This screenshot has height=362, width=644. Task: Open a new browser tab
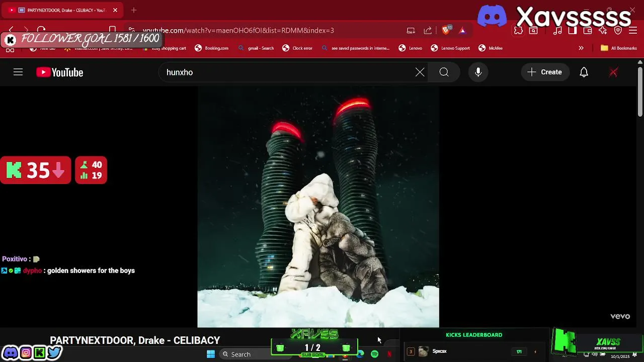[134, 10]
